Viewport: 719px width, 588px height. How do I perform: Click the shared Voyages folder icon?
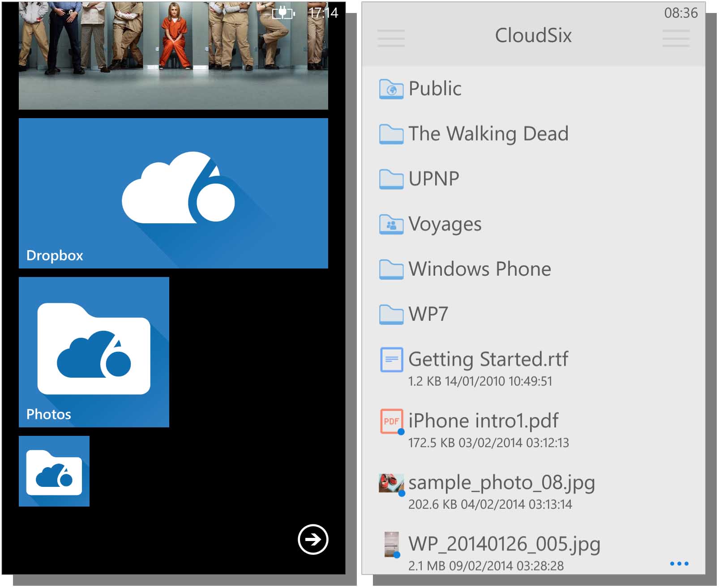pos(391,224)
